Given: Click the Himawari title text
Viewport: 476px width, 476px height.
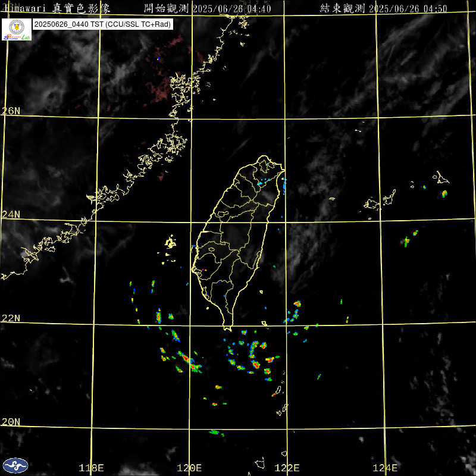Looking at the screenshot, I should pyautogui.click(x=57, y=8).
